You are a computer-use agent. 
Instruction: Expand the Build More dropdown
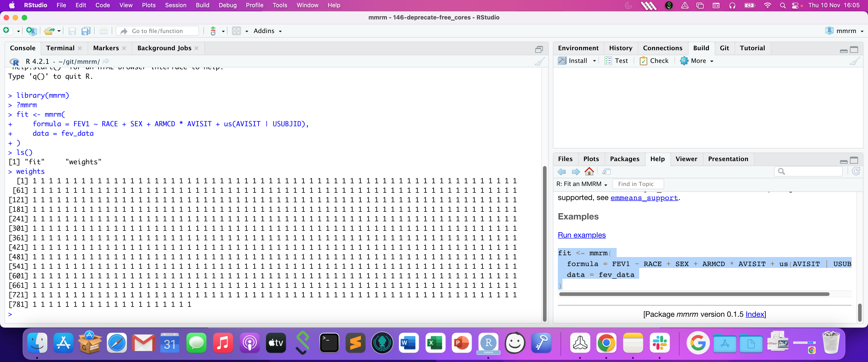point(697,61)
